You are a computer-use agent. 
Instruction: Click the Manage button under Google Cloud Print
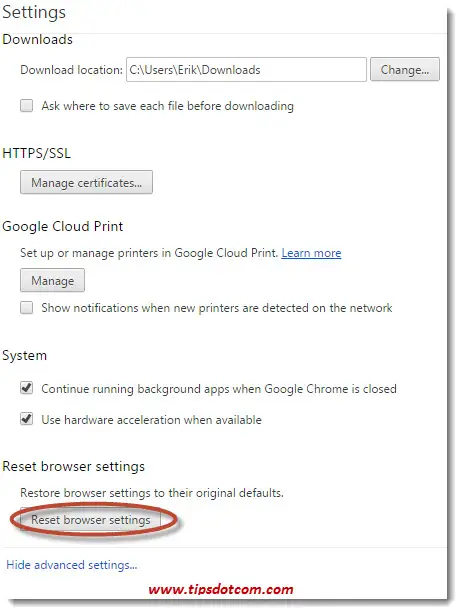coord(52,280)
